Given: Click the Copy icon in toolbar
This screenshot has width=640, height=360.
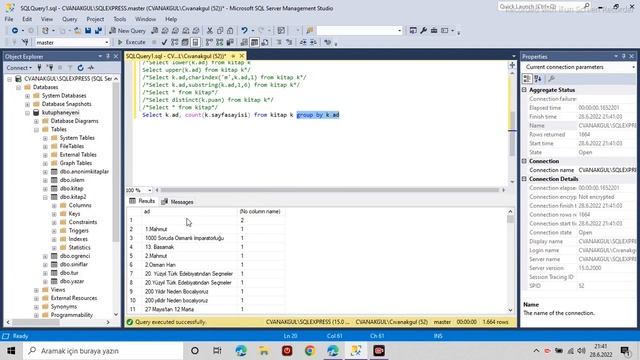Looking at the screenshot, I should tap(220, 31).
